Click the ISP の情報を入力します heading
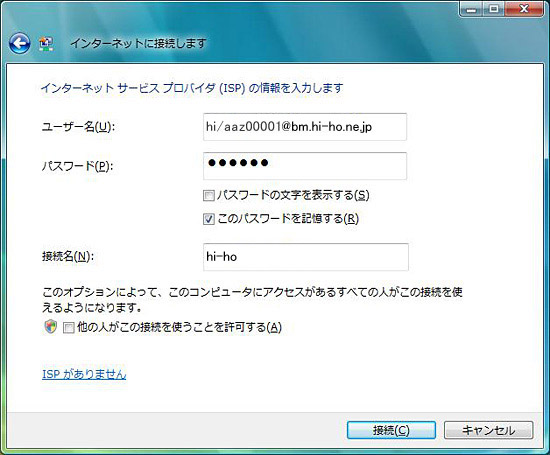 tap(192, 88)
